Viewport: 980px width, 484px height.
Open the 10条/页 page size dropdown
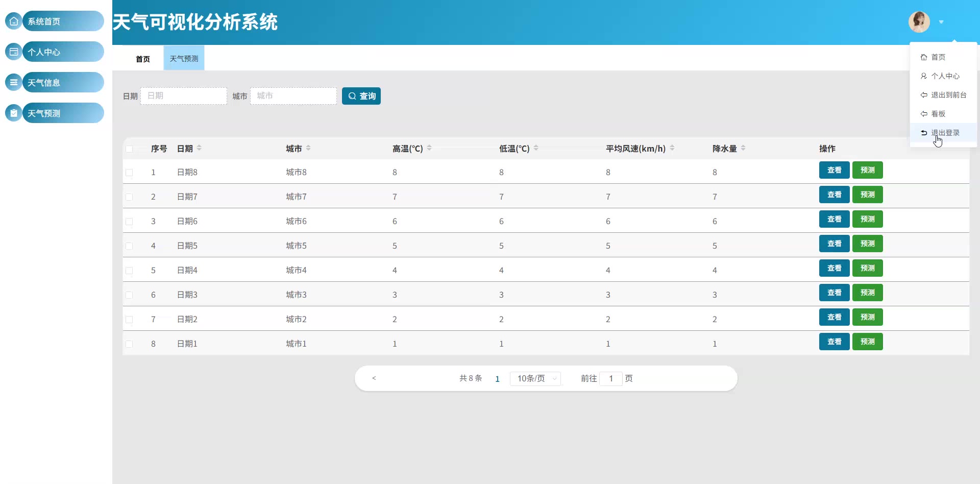click(535, 378)
